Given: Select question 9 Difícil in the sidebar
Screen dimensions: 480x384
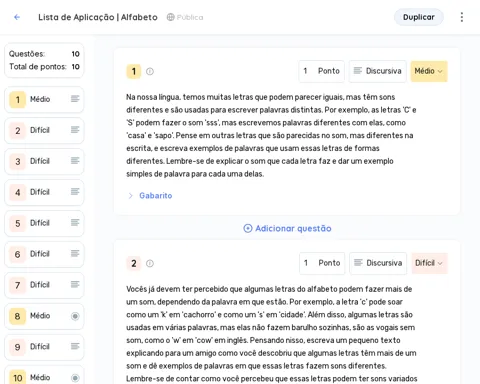Looking at the screenshot, I should pos(44,347).
